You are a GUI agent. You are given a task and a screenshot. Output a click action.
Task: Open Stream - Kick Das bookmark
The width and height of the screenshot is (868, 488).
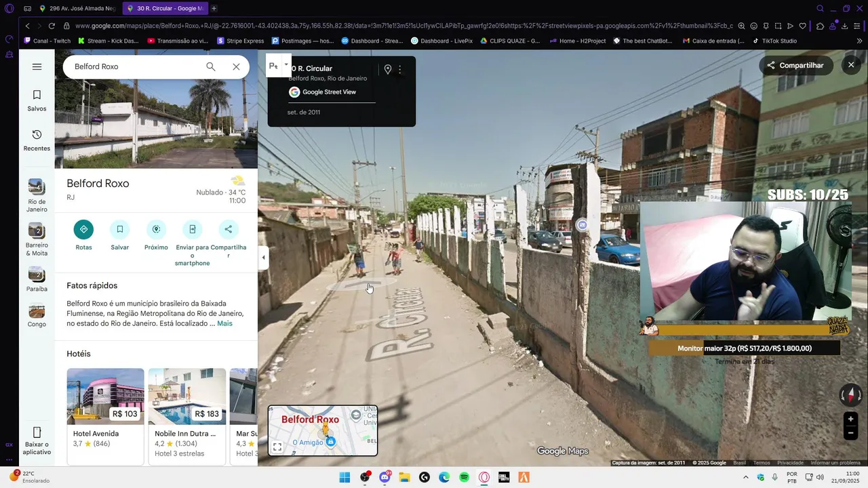[x=108, y=41]
